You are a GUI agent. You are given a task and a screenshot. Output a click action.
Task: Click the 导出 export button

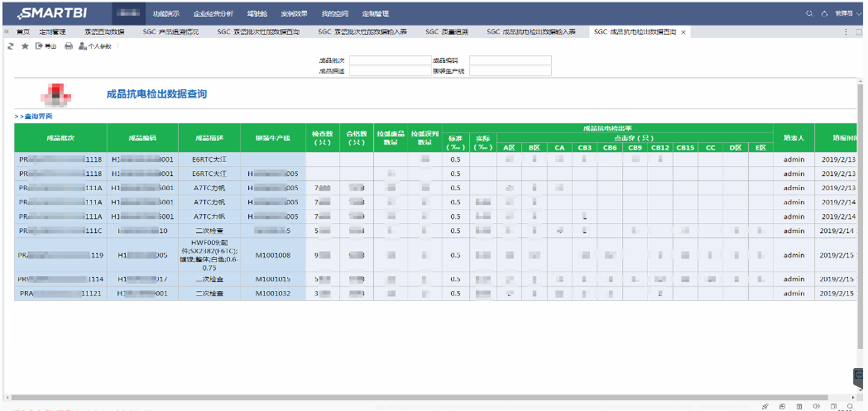pyautogui.click(x=46, y=46)
